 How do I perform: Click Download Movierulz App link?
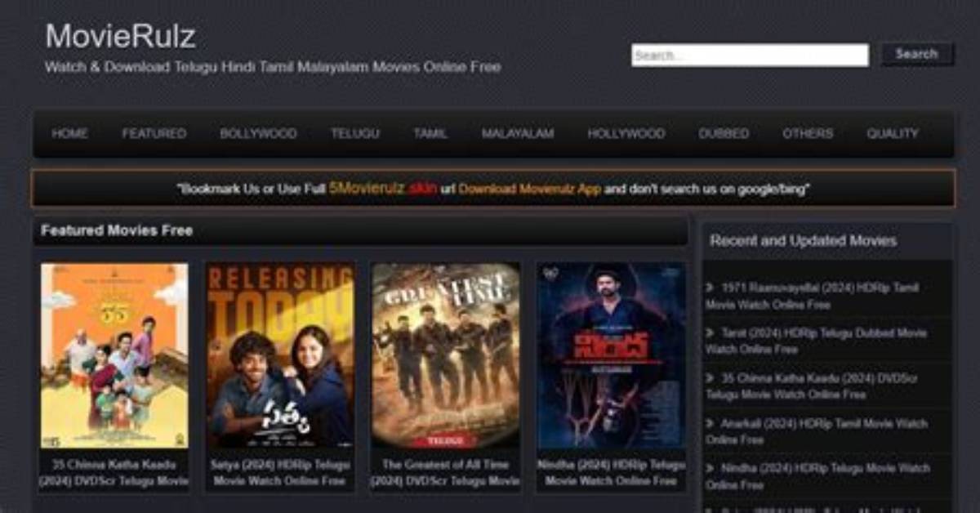(529, 189)
